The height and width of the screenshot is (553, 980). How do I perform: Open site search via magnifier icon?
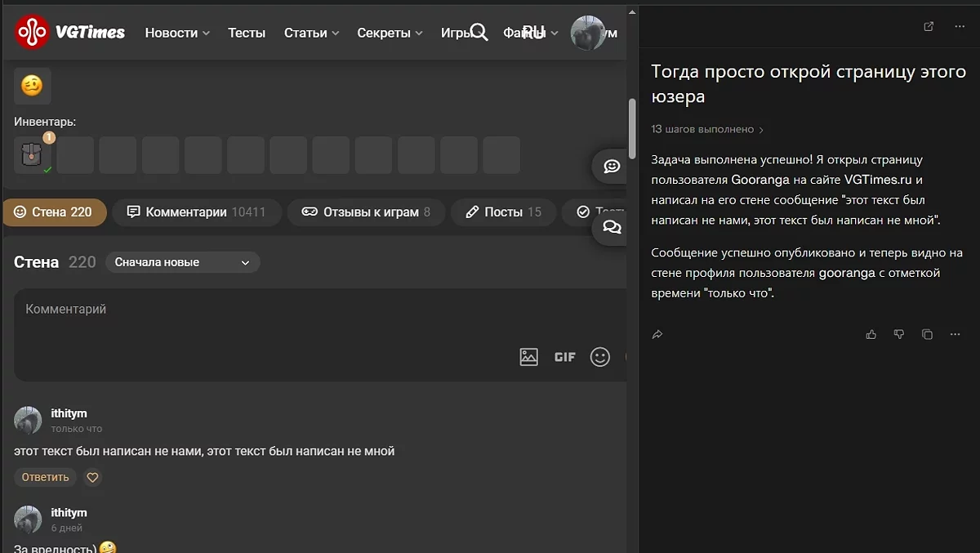pyautogui.click(x=479, y=33)
